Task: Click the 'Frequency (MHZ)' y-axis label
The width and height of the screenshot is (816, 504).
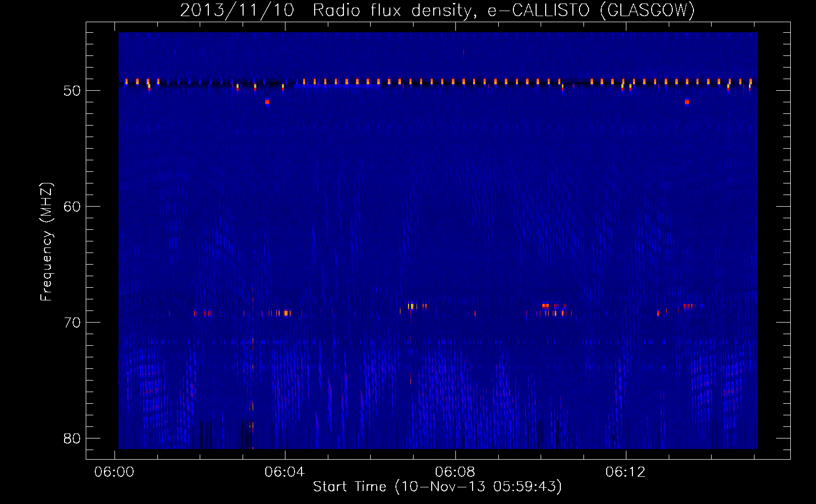Action: (x=46, y=242)
